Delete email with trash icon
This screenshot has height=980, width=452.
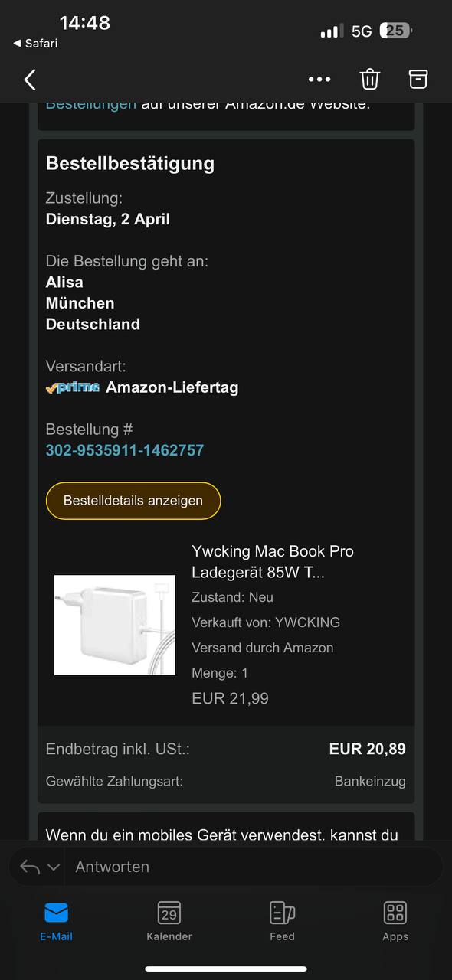point(370,79)
